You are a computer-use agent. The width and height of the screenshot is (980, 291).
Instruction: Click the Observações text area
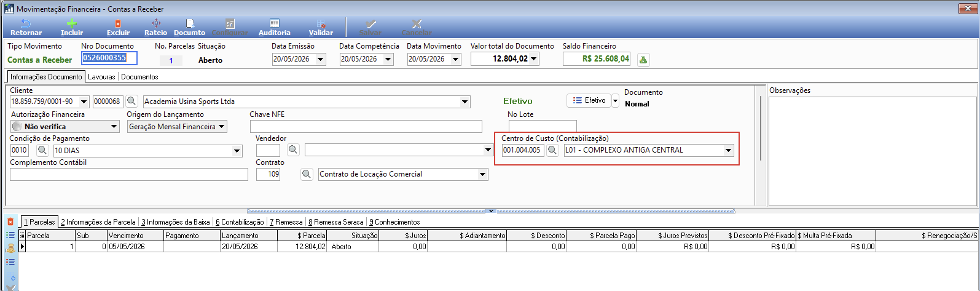872,151
